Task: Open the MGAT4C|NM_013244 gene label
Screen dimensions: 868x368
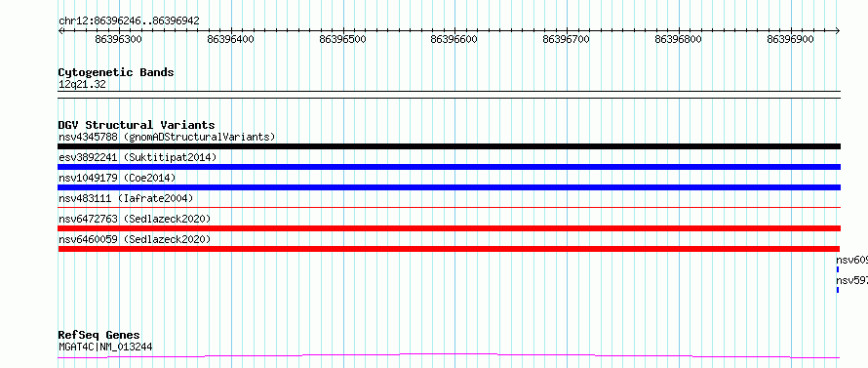Action: [x=105, y=348]
